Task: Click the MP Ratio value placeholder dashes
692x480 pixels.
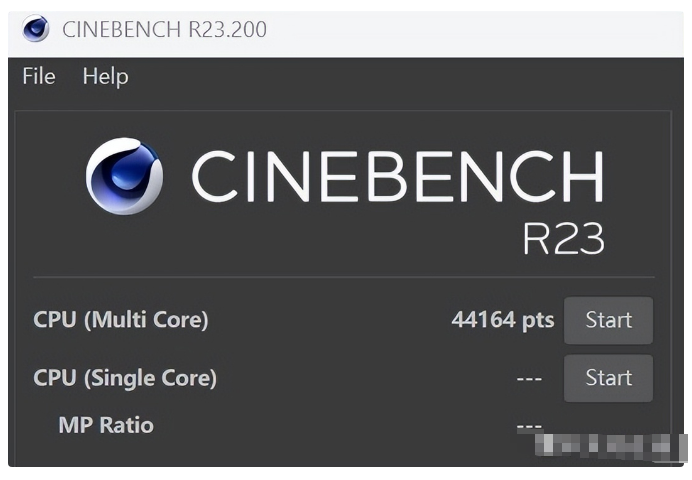Action: click(x=529, y=426)
